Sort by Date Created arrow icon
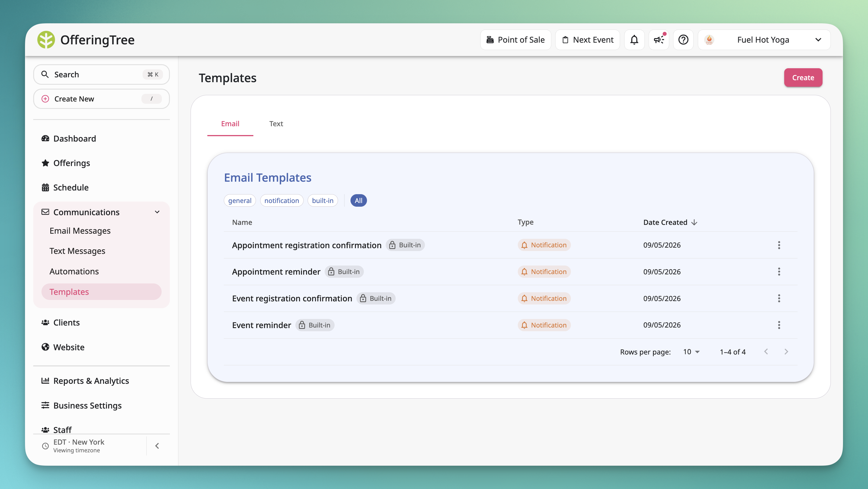The height and width of the screenshot is (489, 868). (694, 222)
